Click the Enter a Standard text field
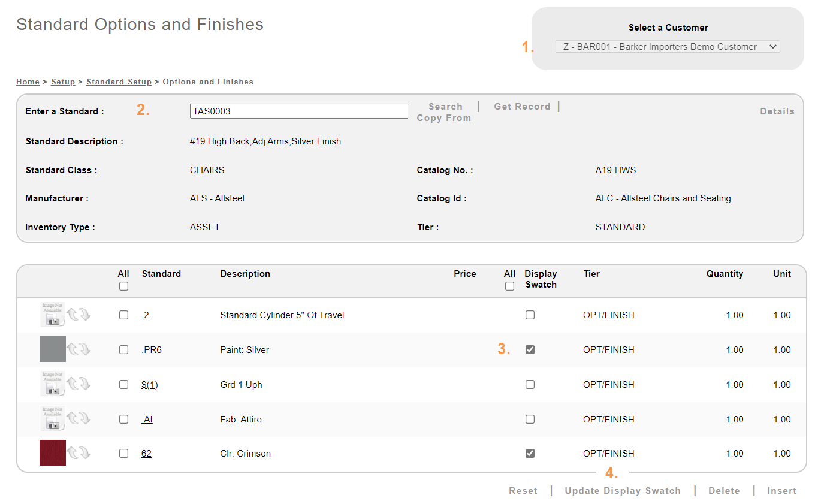The image size is (824, 504). coord(298,111)
